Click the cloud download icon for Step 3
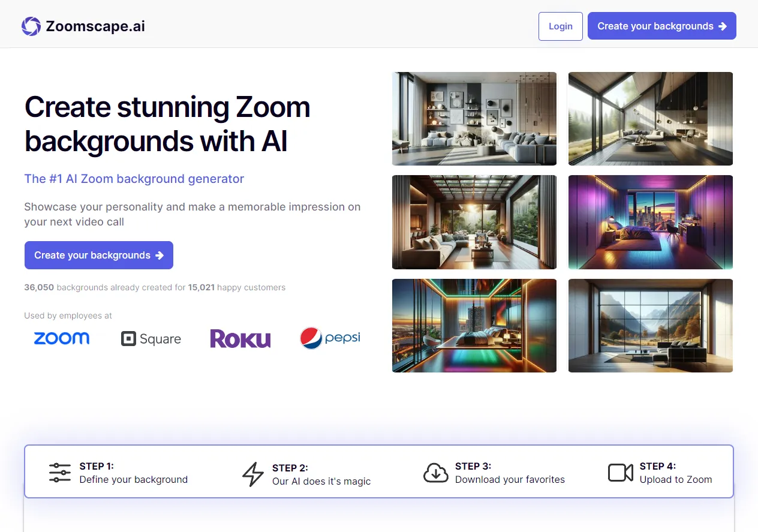This screenshot has height=532, width=758. coord(436,473)
